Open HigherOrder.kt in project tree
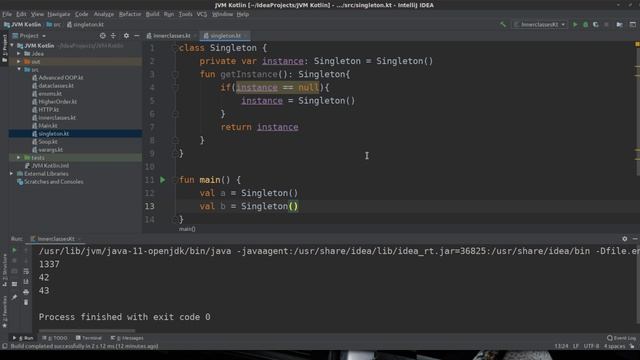The height and width of the screenshot is (360, 640). click(54, 102)
